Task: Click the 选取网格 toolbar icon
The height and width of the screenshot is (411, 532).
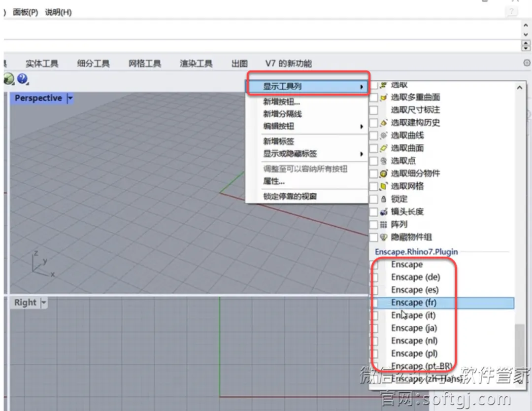Action: click(x=383, y=186)
